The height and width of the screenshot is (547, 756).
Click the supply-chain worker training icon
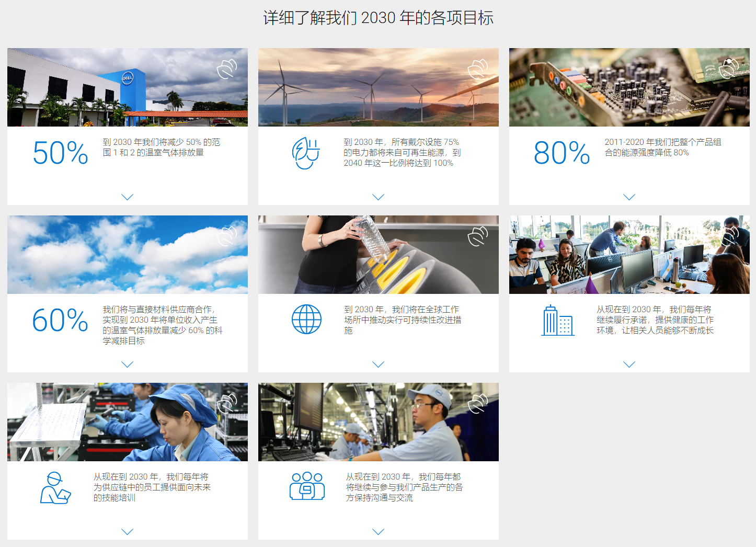55,488
